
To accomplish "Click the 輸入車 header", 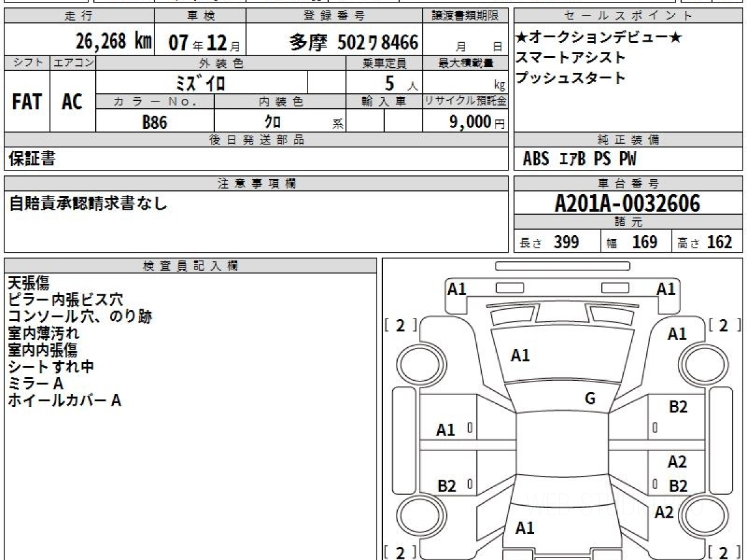I will (384, 101).
